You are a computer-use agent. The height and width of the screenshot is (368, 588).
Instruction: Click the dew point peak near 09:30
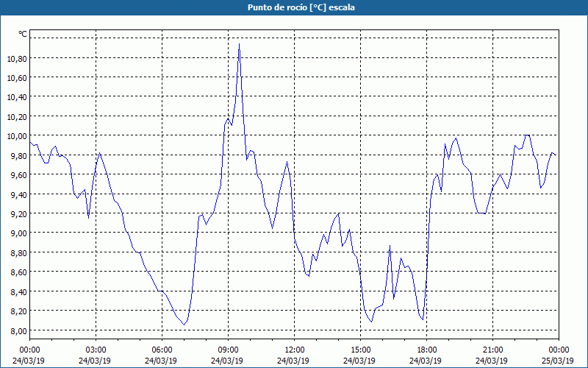pyautogui.click(x=240, y=44)
